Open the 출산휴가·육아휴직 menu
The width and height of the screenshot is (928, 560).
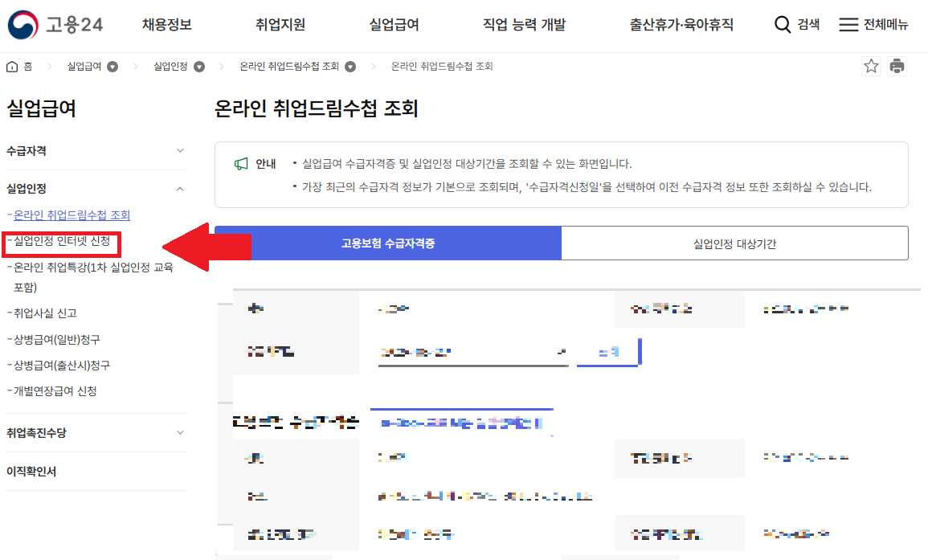[x=681, y=24]
